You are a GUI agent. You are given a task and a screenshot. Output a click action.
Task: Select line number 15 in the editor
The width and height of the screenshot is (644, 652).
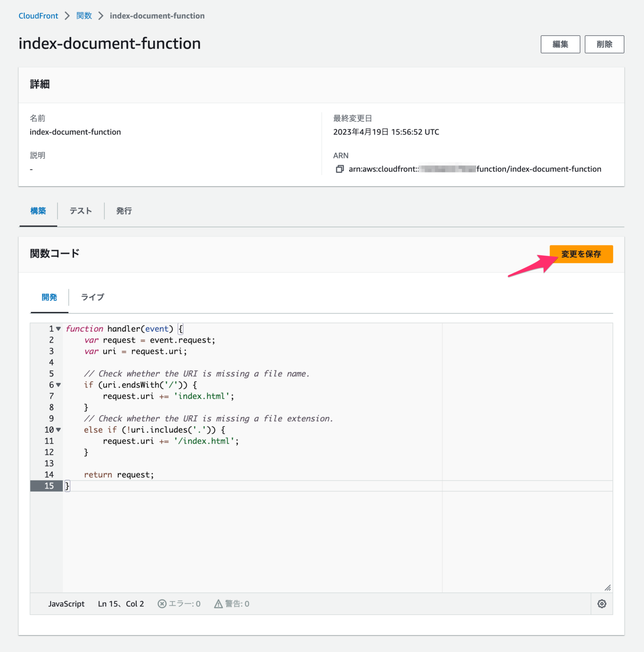pyautogui.click(x=49, y=486)
